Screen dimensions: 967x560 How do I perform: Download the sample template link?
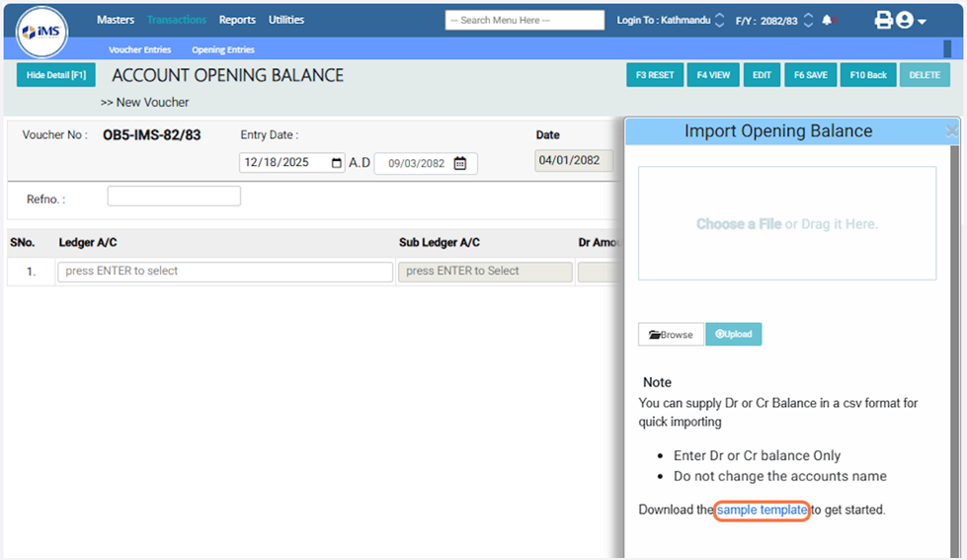(762, 511)
